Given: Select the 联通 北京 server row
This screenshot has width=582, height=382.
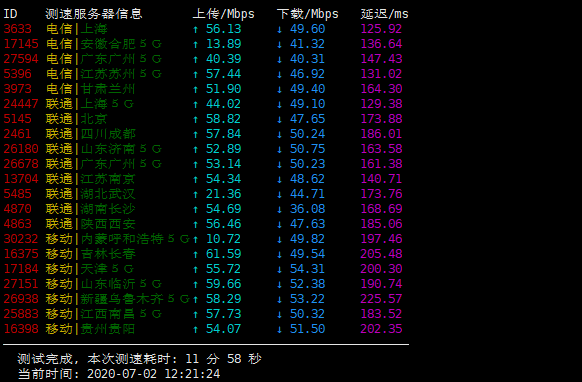Looking at the screenshot, I should 203,119.
